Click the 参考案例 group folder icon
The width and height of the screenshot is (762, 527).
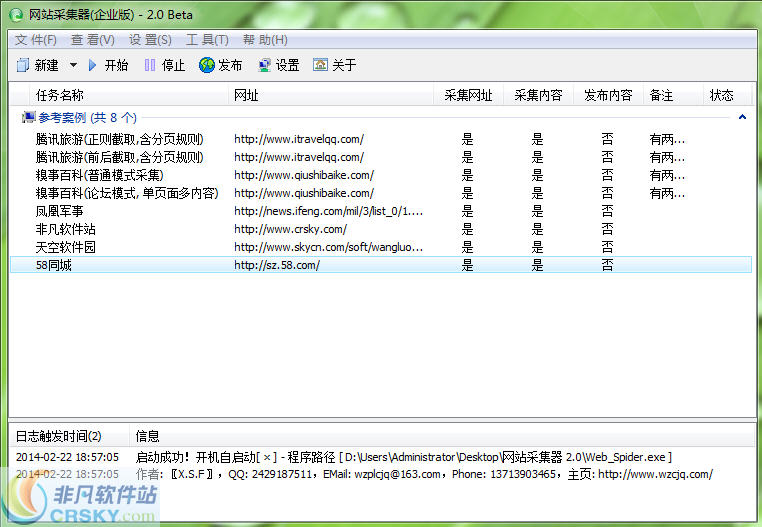tap(29, 117)
